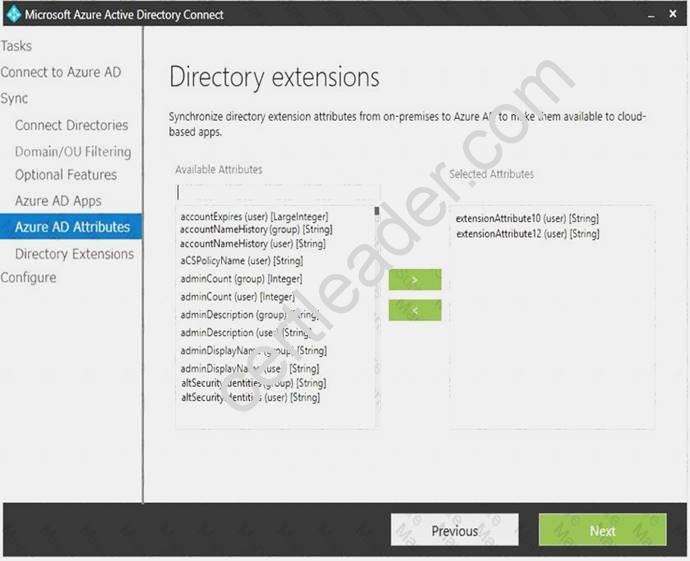Go to the Next wizard page
This screenshot has height=561, width=690.
pos(602,530)
